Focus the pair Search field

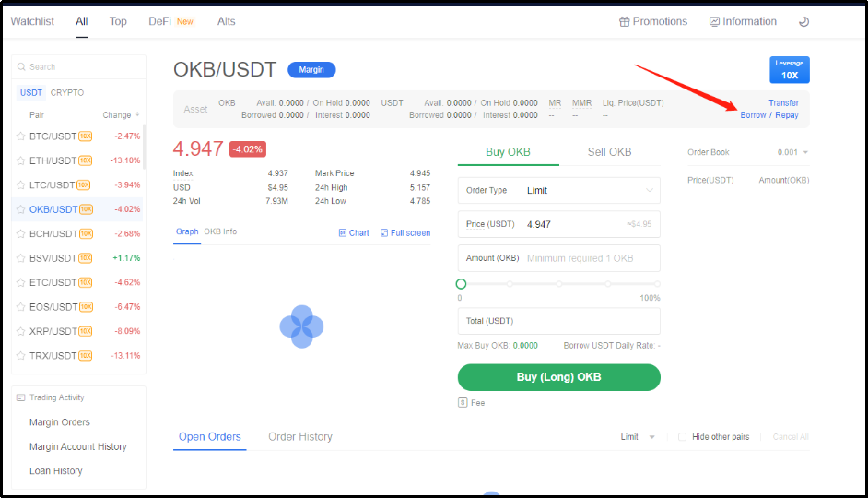[x=78, y=67]
